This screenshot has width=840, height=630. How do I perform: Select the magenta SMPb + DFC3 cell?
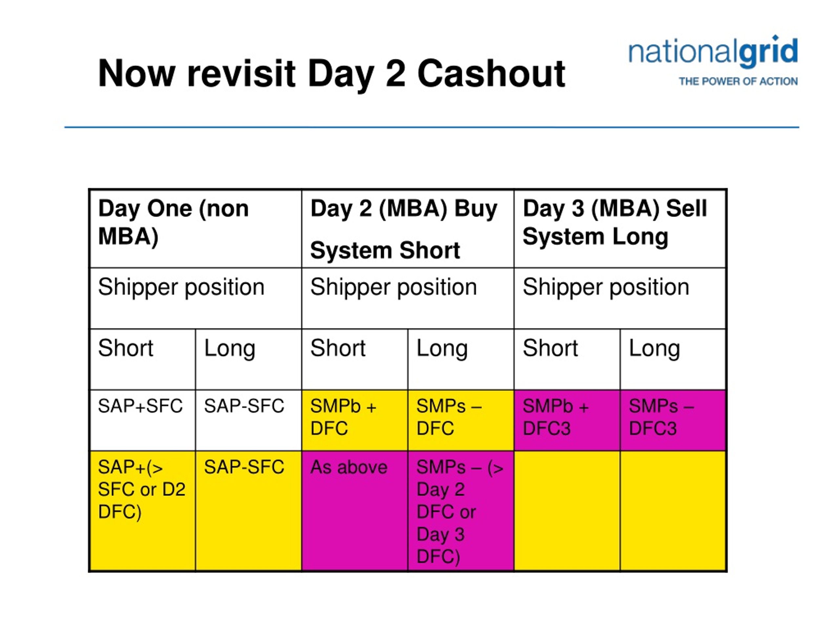coord(567,420)
